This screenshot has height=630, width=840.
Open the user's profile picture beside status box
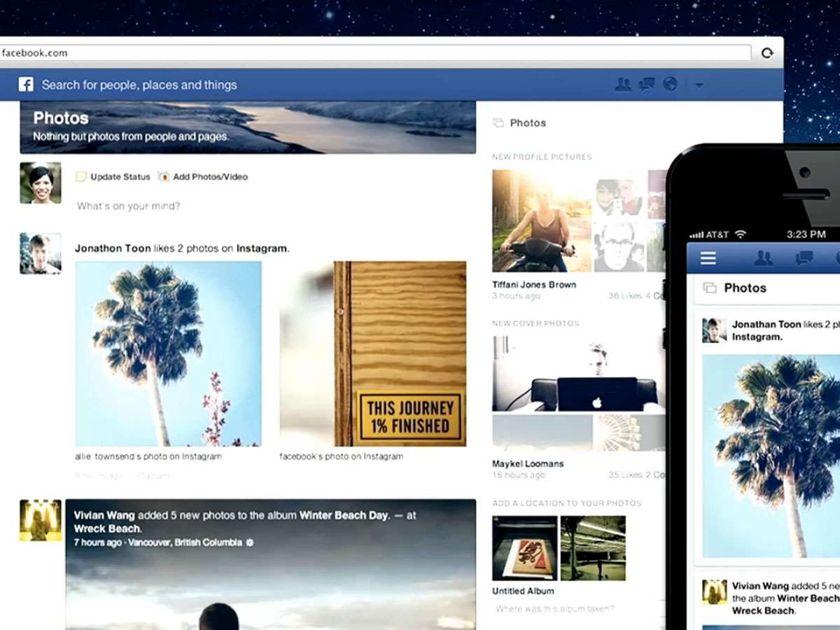point(41,183)
